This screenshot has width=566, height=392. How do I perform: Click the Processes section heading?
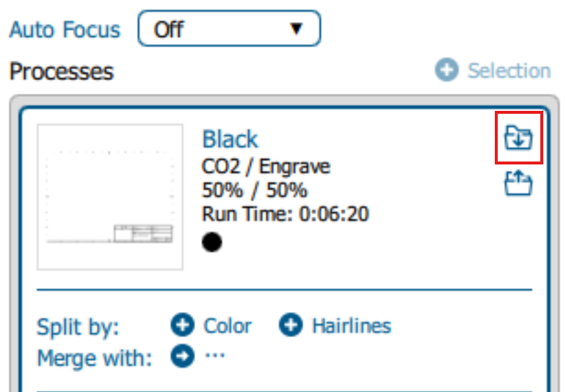coord(62,71)
